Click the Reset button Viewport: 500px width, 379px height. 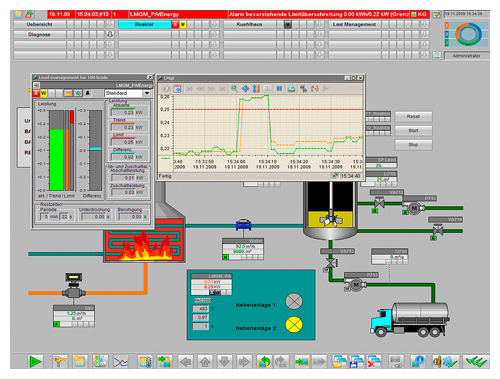click(x=413, y=116)
